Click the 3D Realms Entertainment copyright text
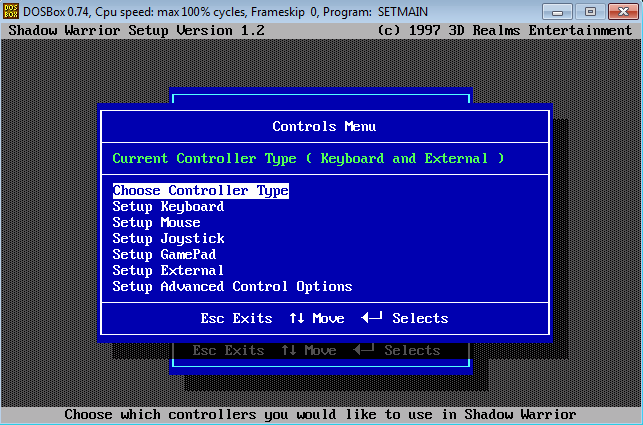This screenshot has height=425, width=643. [x=505, y=31]
